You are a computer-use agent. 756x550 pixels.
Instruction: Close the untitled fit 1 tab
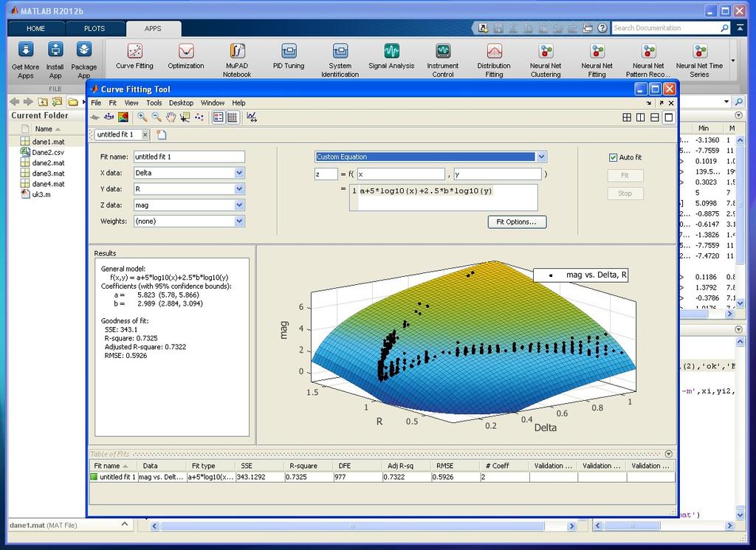coord(145,134)
